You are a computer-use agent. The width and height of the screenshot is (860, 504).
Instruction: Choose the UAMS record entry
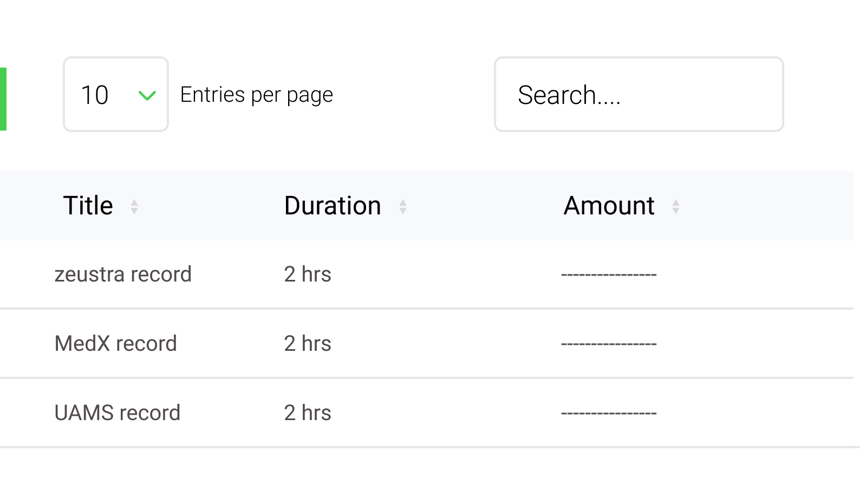point(118,413)
